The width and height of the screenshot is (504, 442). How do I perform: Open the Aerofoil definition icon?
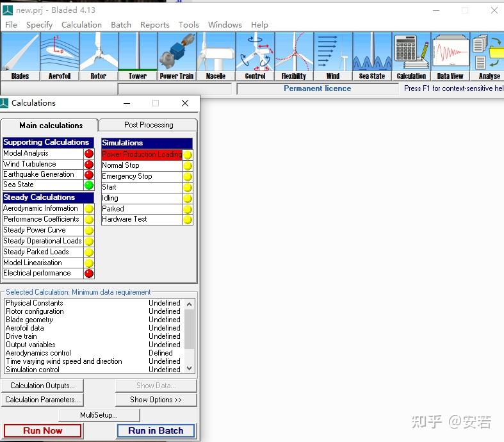[x=60, y=56]
